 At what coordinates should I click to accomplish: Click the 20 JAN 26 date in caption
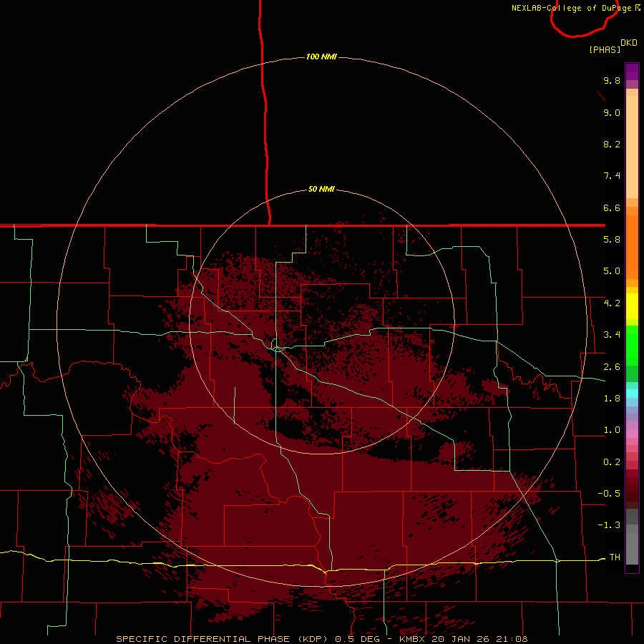pyautogui.click(x=459, y=639)
